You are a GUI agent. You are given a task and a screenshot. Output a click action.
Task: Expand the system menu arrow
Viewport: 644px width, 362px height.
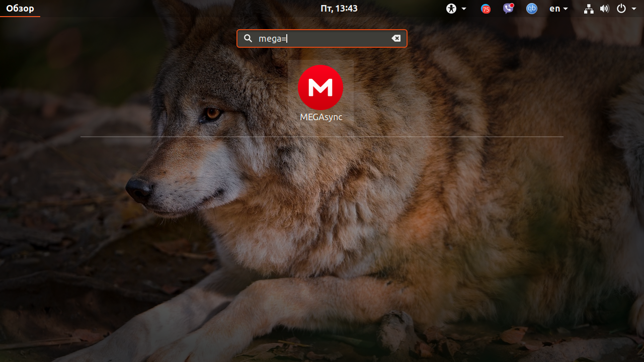634,9
